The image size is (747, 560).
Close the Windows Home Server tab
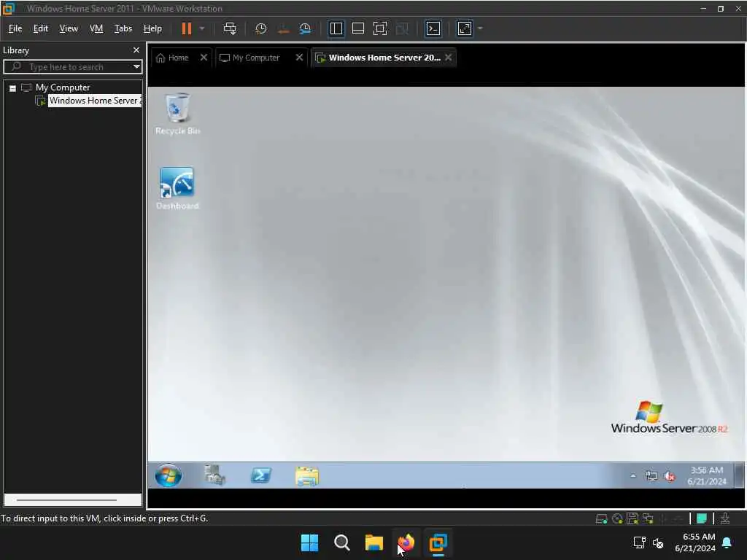pyautogui.click(x=449, y=58)
